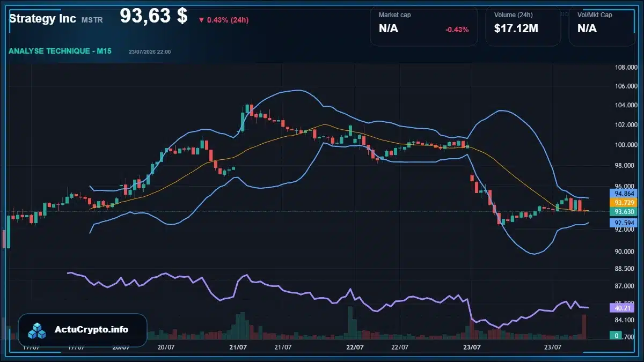644x362 pixels.
Task: Click the teal 0 volume tag
Action: click(616, 336)
